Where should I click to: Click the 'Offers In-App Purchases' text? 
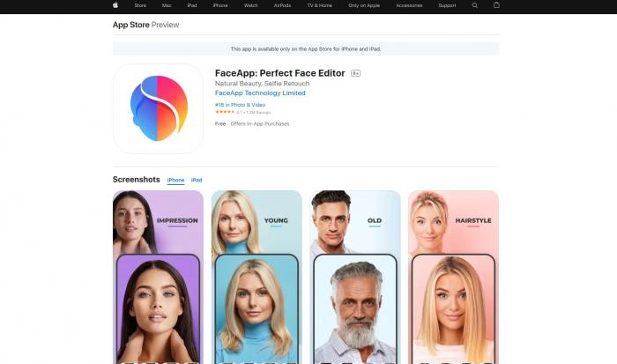pos(260,123)
